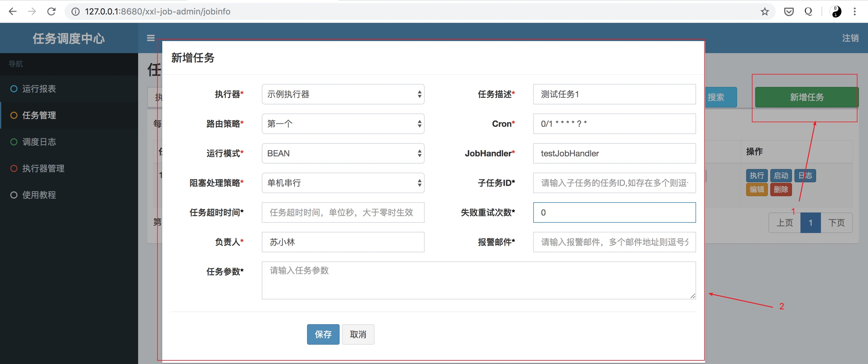Click the 任务参数 text area

478,280
